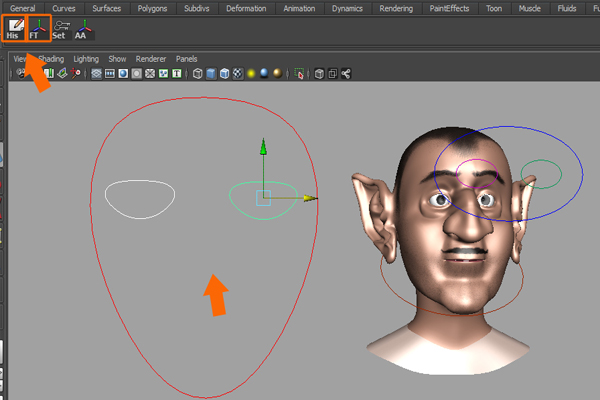Viewport: 600px width, 400px height.
Task: Click the His (delete history) shelf button
Action: [14, 29]
